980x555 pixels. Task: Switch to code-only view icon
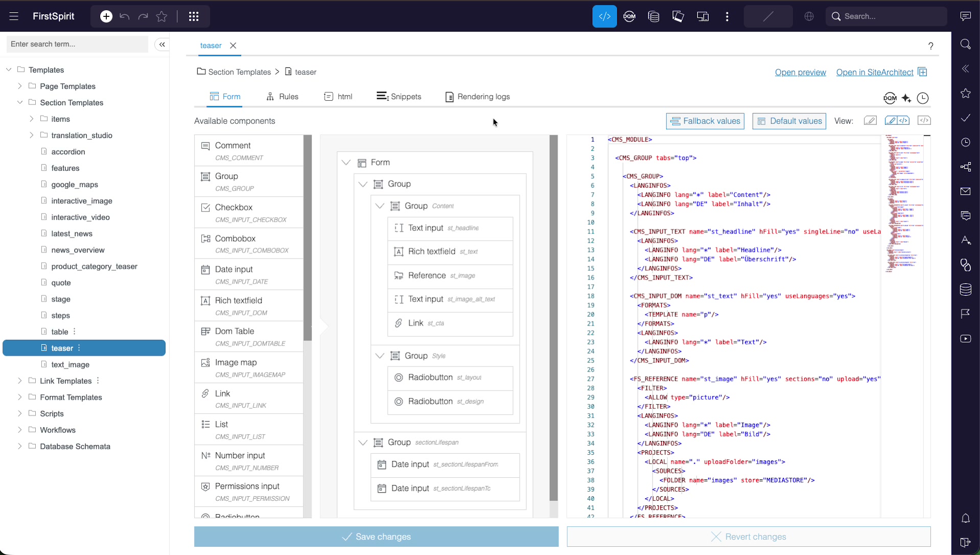tap(924, 121)
